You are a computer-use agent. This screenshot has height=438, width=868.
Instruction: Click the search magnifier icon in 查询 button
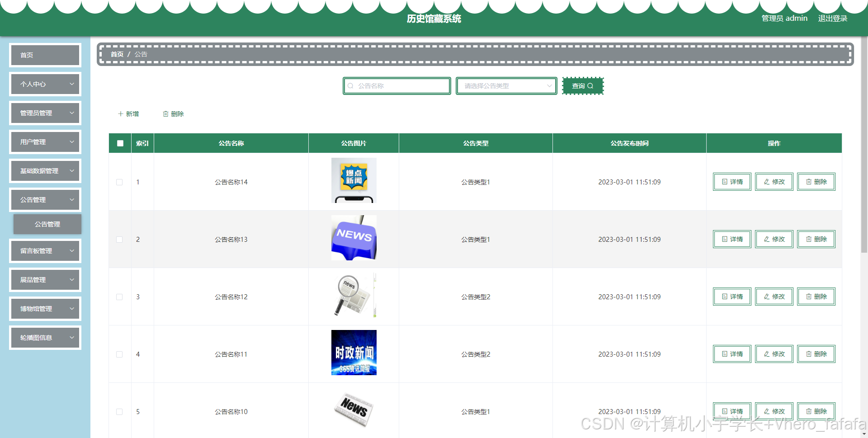pos(590,86)
